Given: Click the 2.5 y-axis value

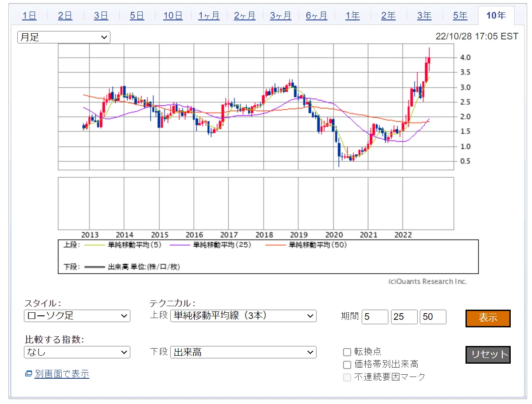Looking at the screenshot, I should tap(465, 102).
